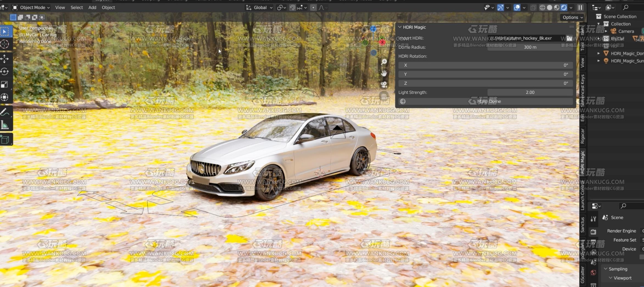
Task: Click the globe icon on Make Dome
Action: pos(403,102)
